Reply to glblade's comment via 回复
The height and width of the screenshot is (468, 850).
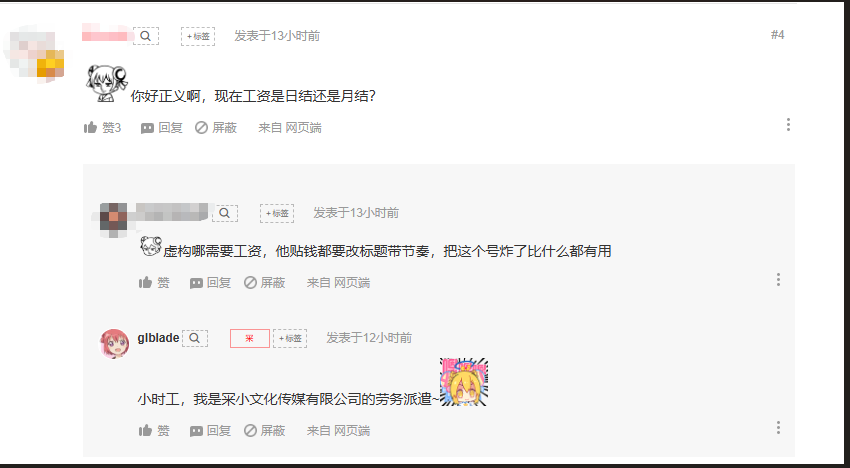pos(210,431)
